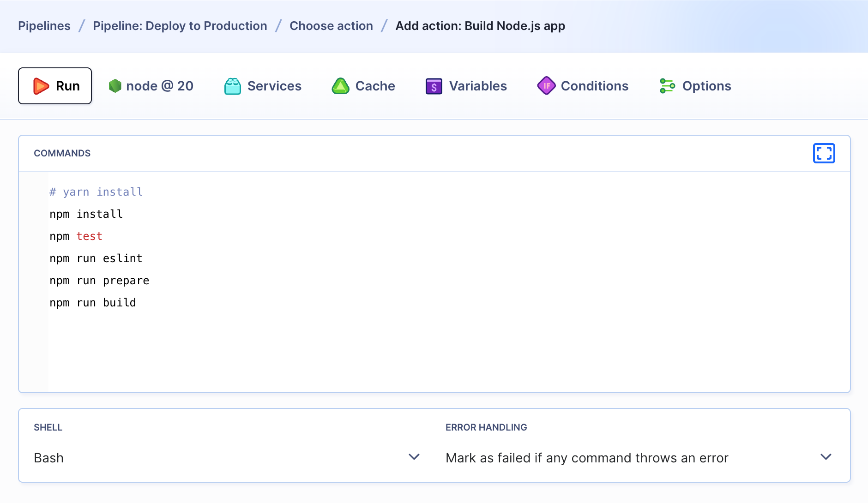Open the Bash shell dropdown
The height and width of the screenshot is (503, 868).
pos(227,458)
